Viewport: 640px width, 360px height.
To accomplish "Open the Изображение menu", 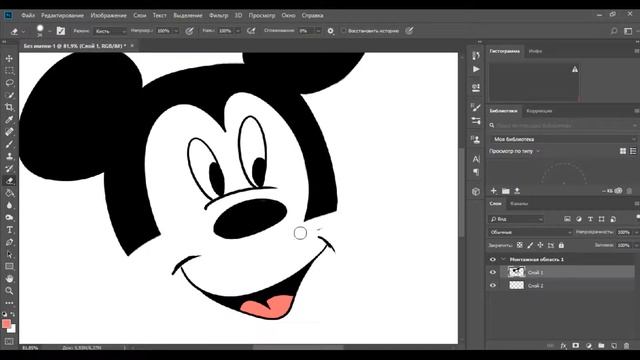I will [x=109, y=15].
